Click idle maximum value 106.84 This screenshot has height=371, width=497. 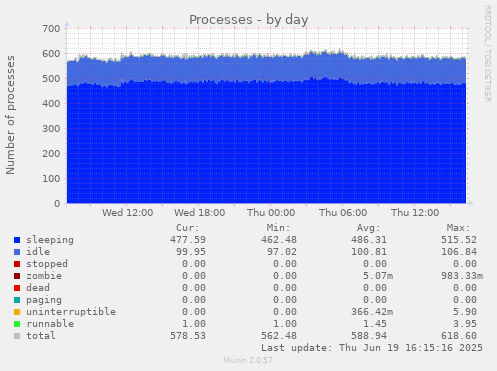coord(459,252)
